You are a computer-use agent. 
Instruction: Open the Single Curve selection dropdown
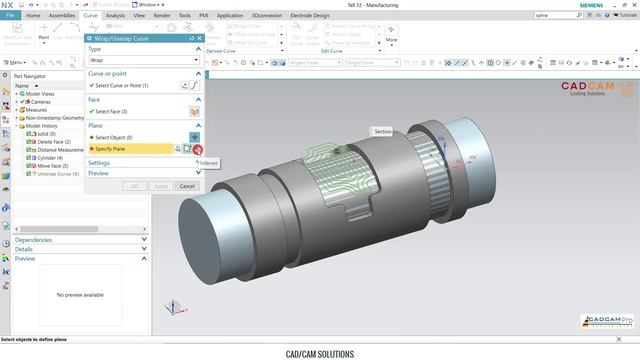[373, 62]
